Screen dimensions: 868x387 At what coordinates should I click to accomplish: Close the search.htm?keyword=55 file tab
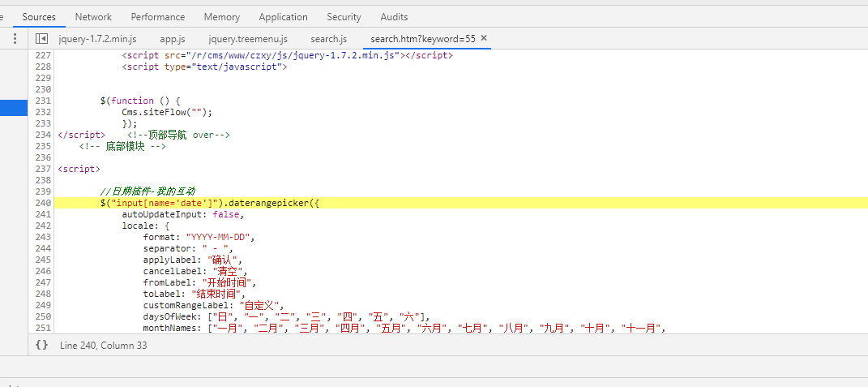point(484,38)
